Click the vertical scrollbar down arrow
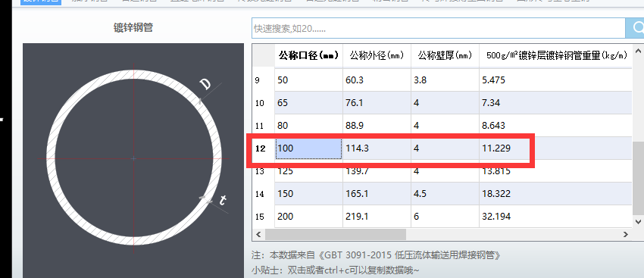This screenshot has height=278, width=644. (638, 221)
